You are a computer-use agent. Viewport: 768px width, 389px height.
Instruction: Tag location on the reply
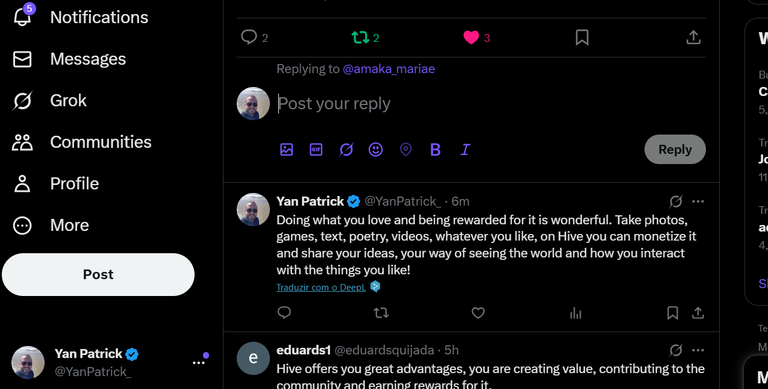tap(406, 149)
